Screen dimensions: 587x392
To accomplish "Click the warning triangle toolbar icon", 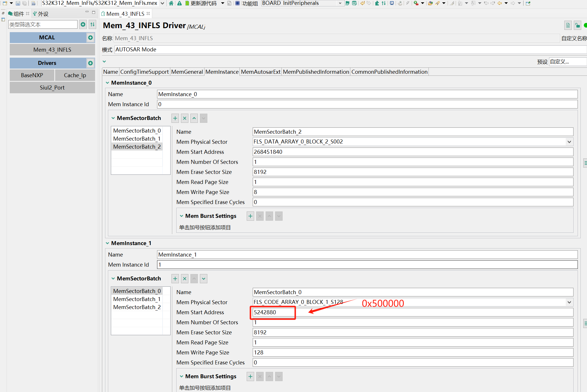I will click(x=179, y=3).
